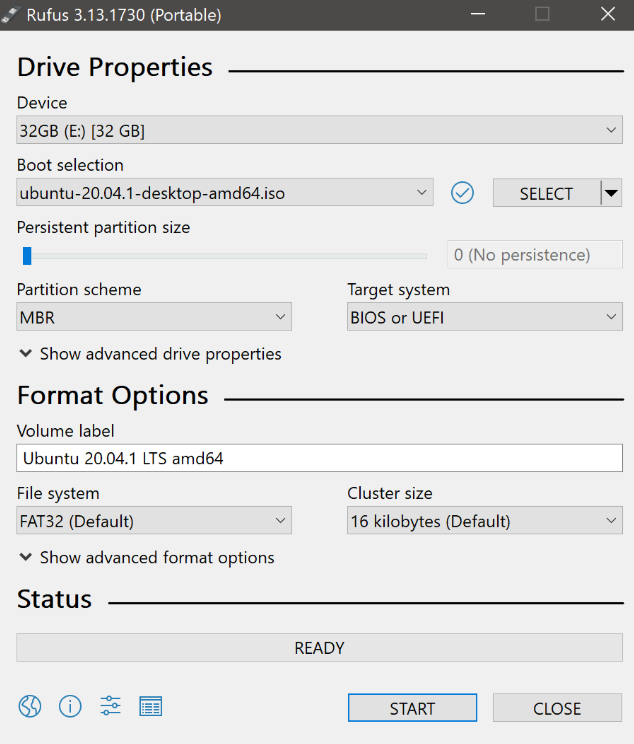634x744 pixels.
Task: Minimize the Rufus window
Action: (478, 14)
